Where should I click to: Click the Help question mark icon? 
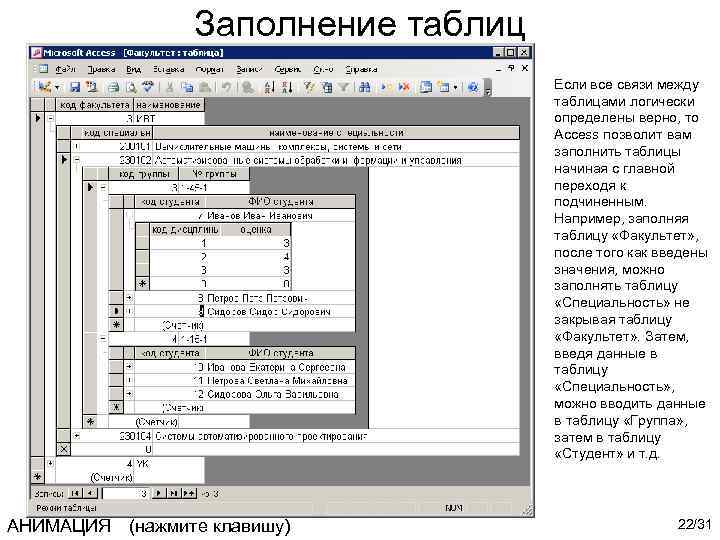point(473,87)
